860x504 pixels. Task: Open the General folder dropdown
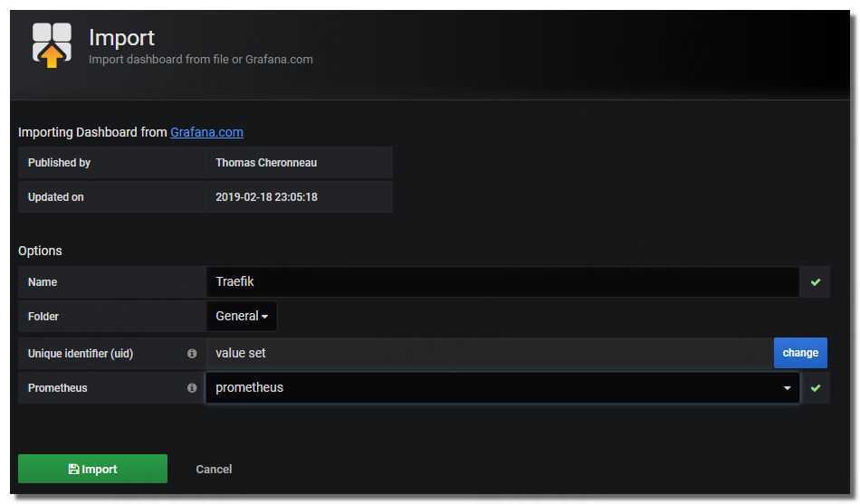coord(242,317)
